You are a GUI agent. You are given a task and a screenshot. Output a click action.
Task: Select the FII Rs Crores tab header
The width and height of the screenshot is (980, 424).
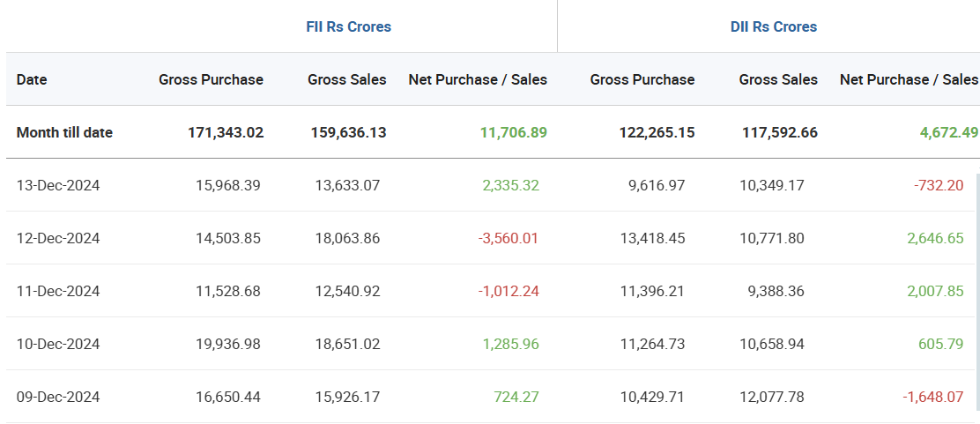[x=348, y=26]
